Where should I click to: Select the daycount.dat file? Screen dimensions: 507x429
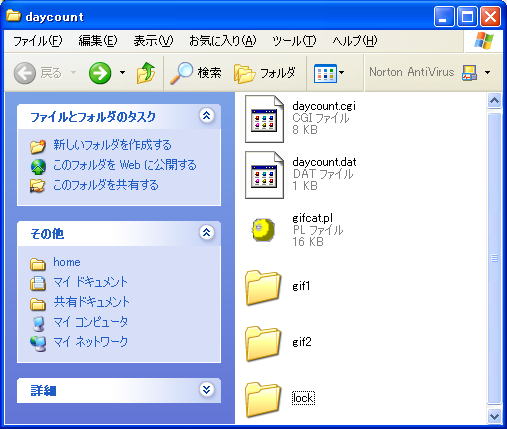click(324, 162)
